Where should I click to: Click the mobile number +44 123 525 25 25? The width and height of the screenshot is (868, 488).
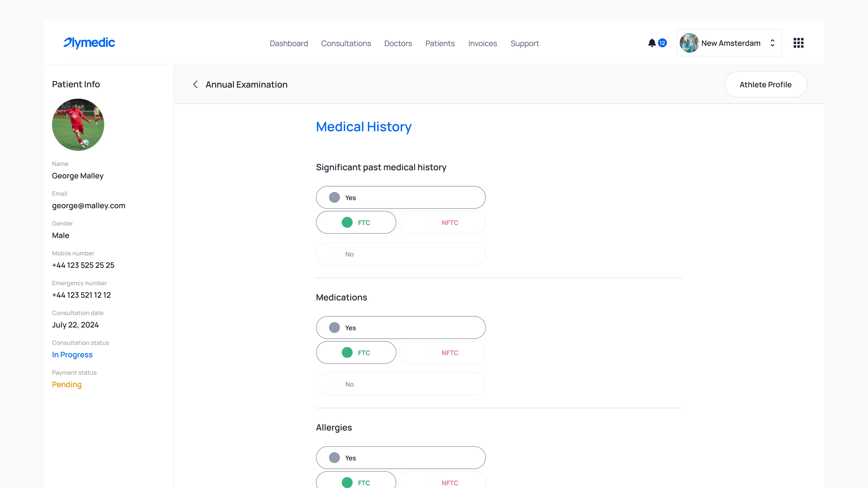click(83, 265)
